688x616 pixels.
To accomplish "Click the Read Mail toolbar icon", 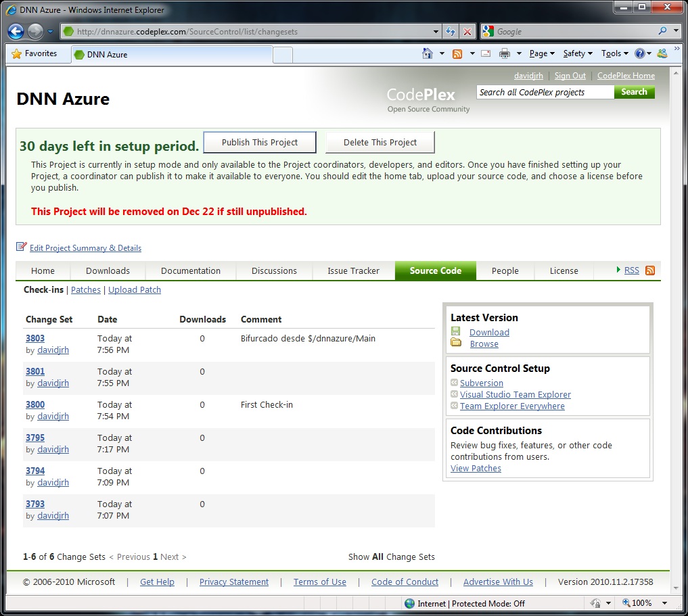I will pos(486,54).
